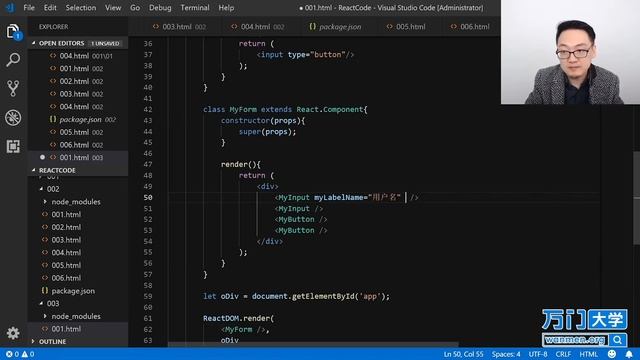This screenshot has height=360, width=640.
Task: Click the file icon of 006.html tab
Action: click(453, 27)
